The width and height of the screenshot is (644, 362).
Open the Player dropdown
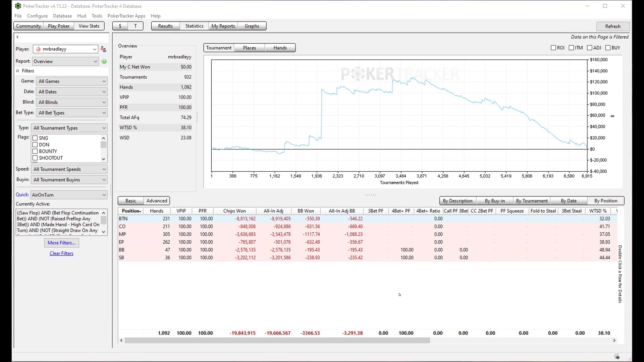65,49
